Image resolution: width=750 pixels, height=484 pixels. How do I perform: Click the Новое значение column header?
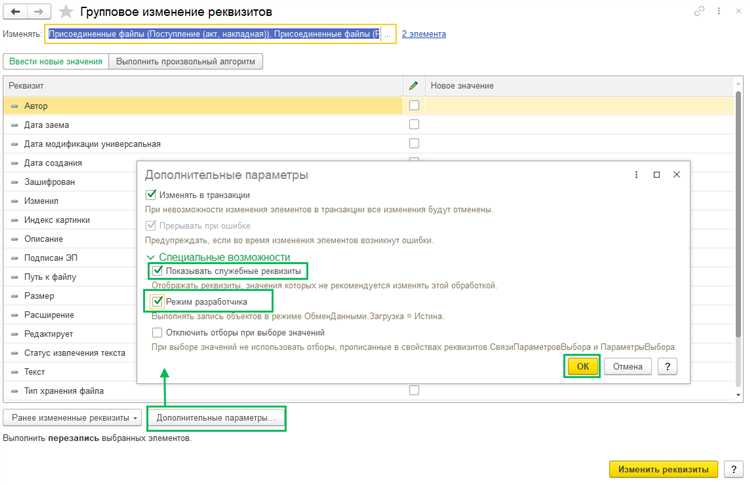pos(579,86)
